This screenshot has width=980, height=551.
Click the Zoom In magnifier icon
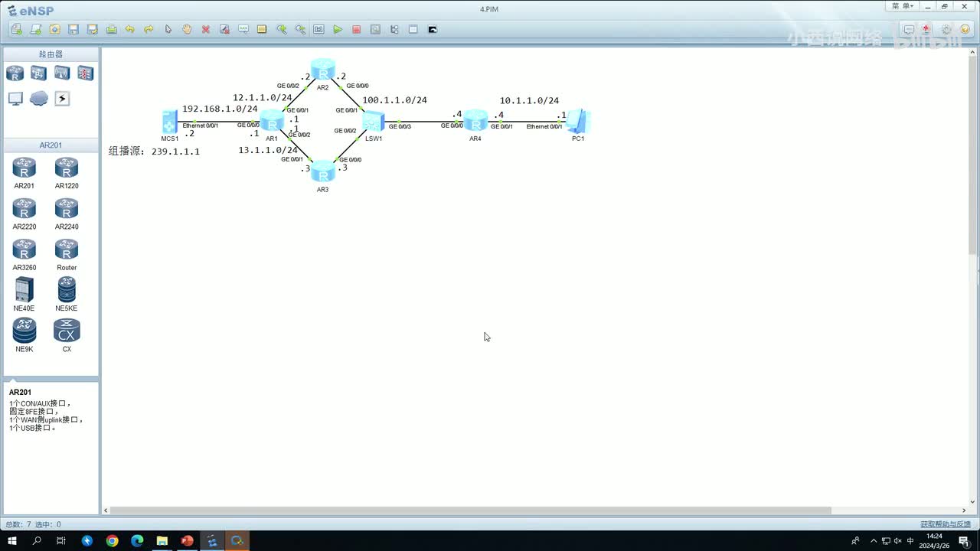tap(282, 29)
